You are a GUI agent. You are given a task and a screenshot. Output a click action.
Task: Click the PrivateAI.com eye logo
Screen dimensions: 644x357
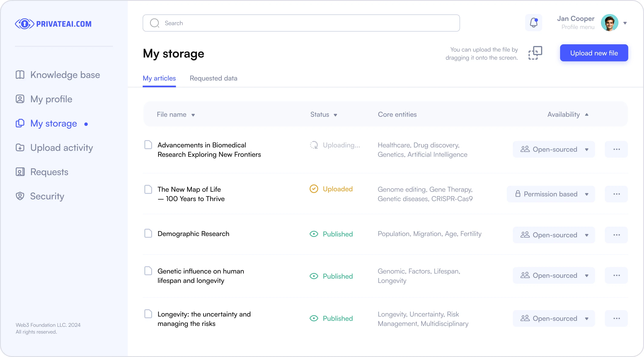[x=24, y=24]
